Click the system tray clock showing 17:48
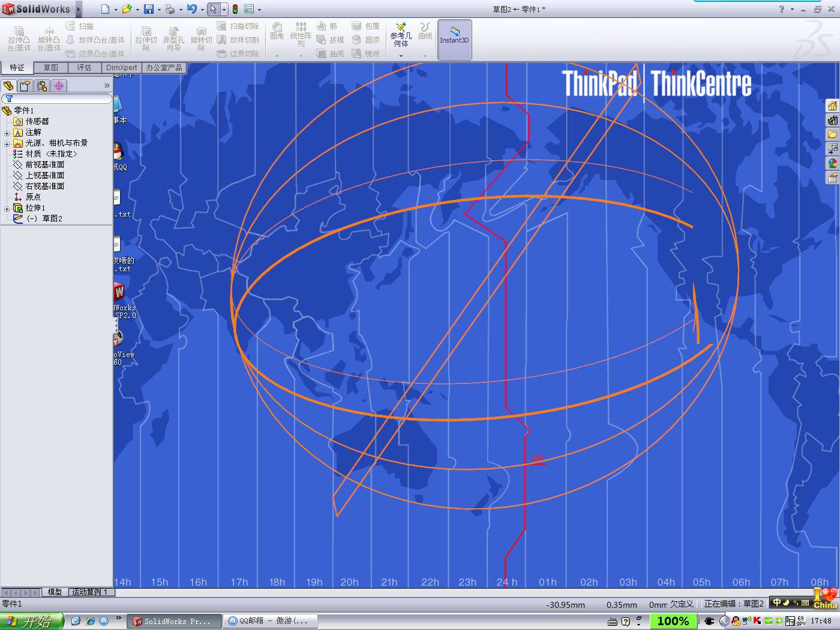The height and width of the screenshot is (630, 840). [x=821, y=621]
